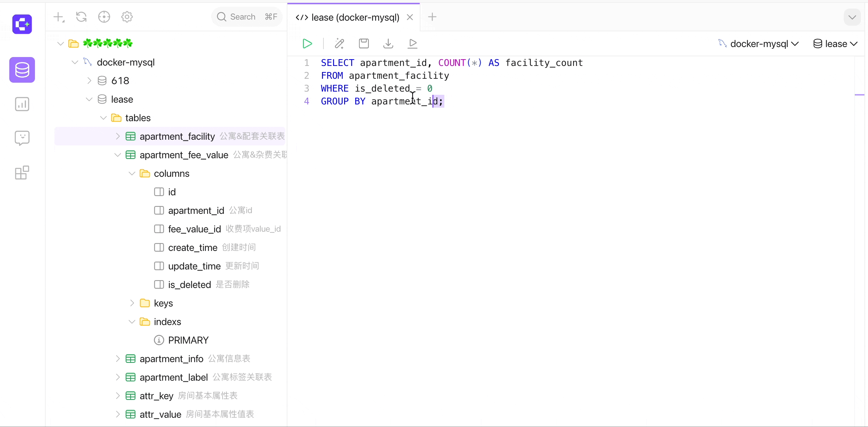Image resolution: width=868 pixels, height=427 pixels.
Task: Open the Settings gear icon
Action: [127, 17]
